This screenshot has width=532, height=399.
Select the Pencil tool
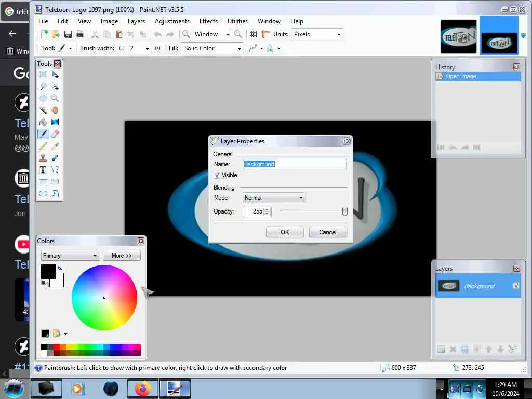[43, 146]
